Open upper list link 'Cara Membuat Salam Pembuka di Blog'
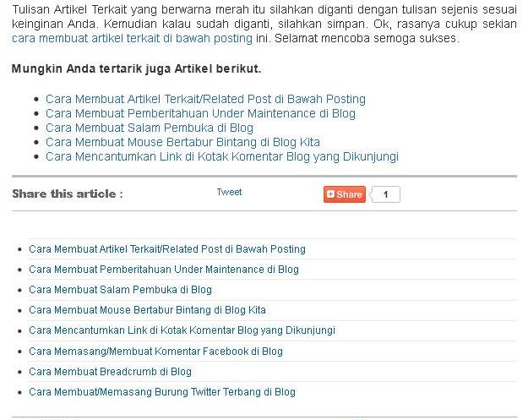The image size is (528, 420). (150, 128)
